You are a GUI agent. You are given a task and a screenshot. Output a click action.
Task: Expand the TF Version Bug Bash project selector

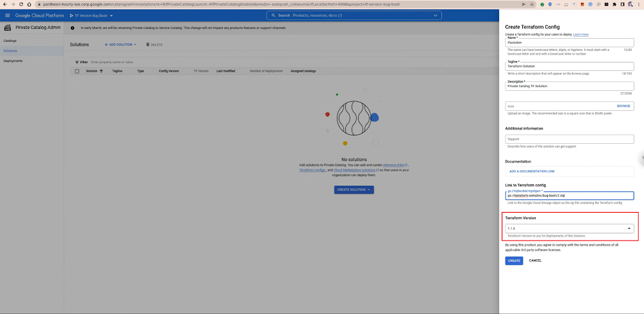click(91, 15)
